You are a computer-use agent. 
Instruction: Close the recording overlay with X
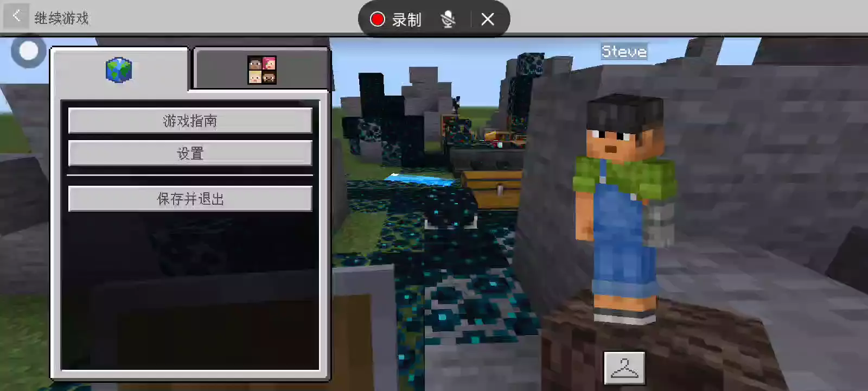(488, 20)
